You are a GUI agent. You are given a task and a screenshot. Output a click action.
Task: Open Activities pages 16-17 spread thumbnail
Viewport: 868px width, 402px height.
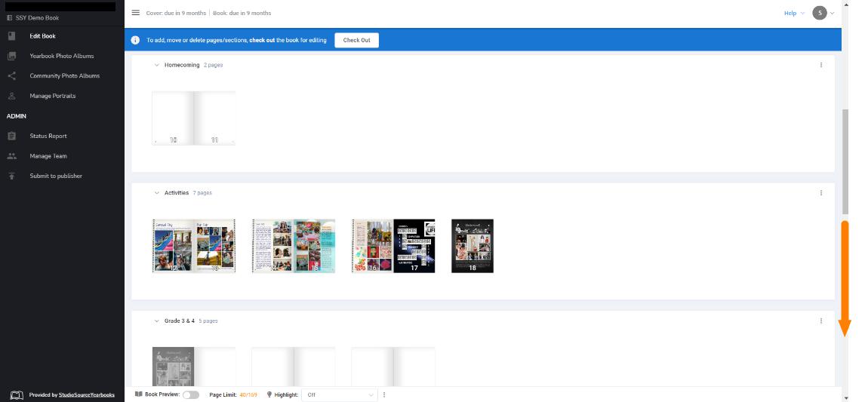click(x=393, y=246)
